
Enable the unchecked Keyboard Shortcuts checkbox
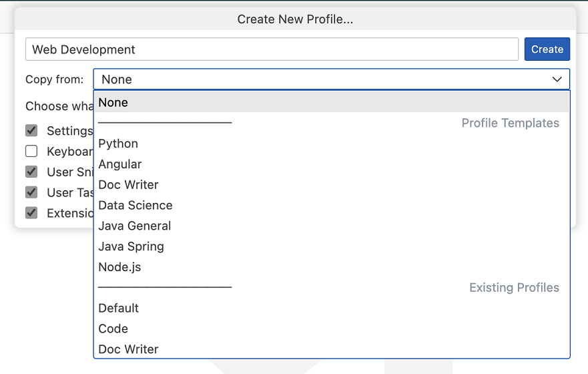(x=31, y=151)
